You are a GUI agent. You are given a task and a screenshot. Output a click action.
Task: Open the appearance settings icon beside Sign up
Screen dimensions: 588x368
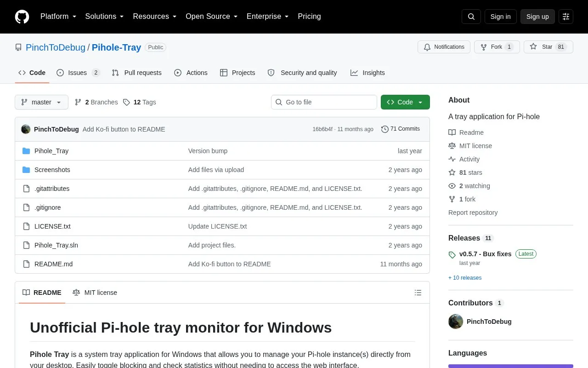[566, 17]
